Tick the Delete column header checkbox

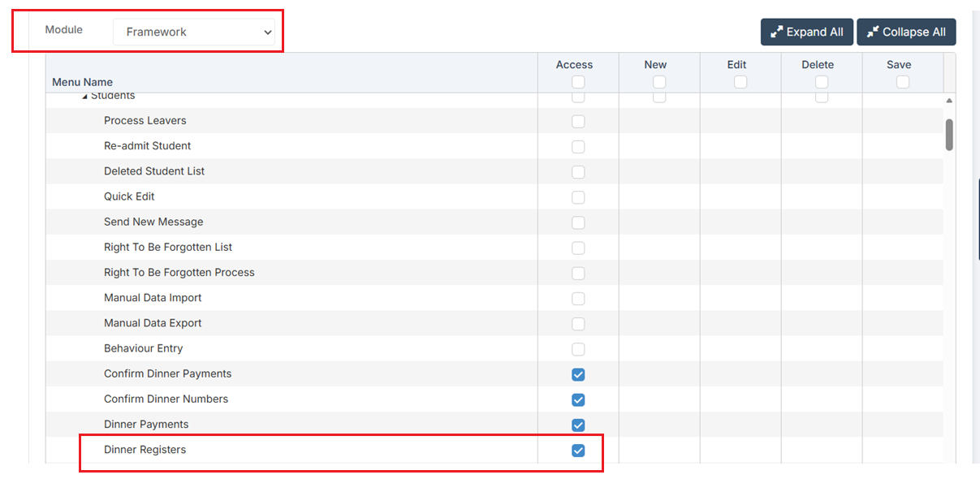click(x=822, y=82)
